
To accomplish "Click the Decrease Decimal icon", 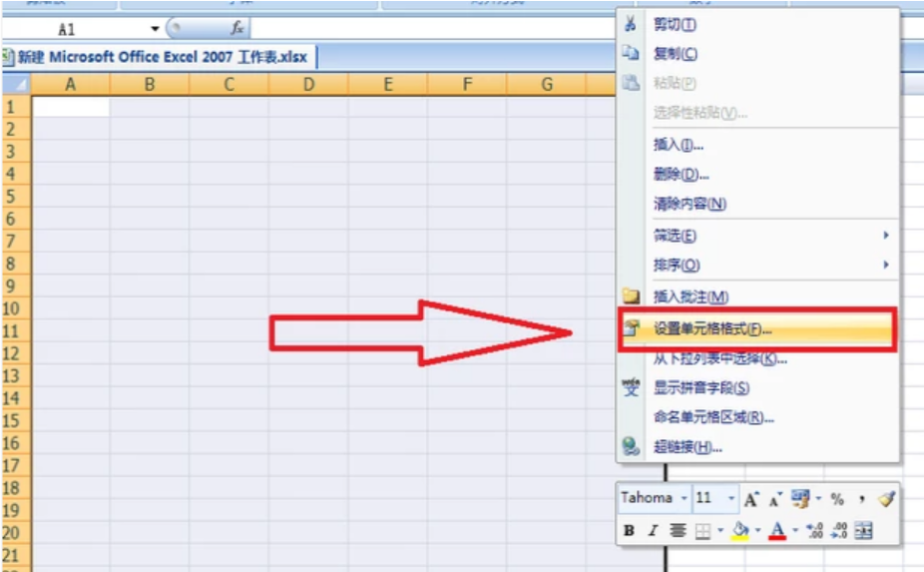I will point(838,531).
